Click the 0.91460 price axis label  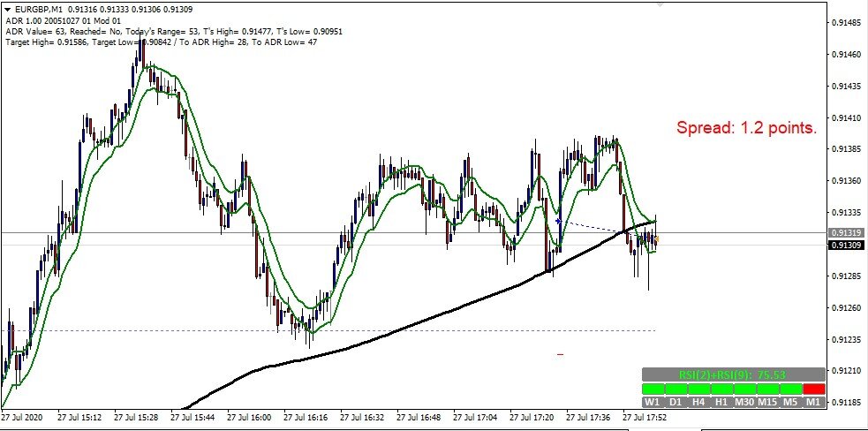(x=848, y=55)
